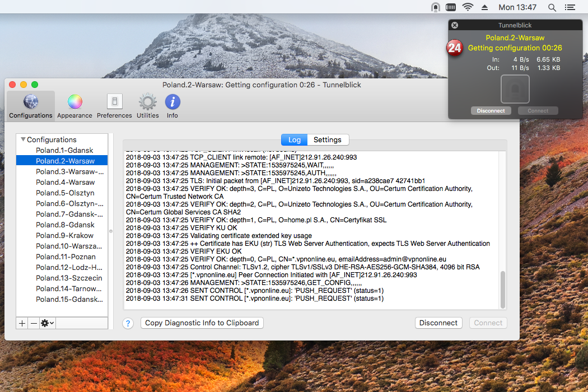This screenshot has width=588, height=392.
Task: Remove configuration with minus button
Action: pos(34,323)
